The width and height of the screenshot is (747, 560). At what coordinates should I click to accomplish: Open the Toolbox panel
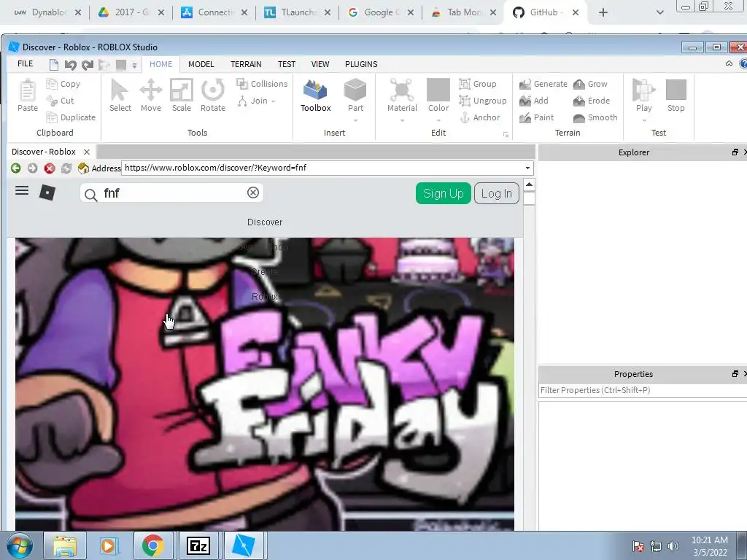315,96
